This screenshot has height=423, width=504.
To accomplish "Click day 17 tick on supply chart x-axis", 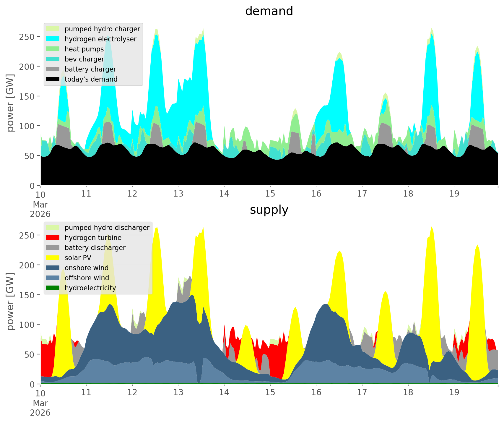I will pyautogui.click(x=362, y=393).
